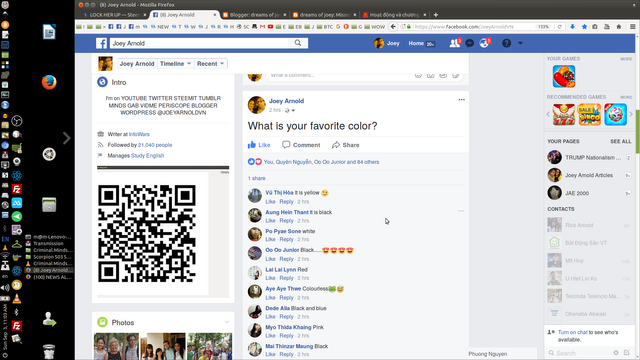
Task: Click the Firefox URL address bar
Action: pos(473,27)
